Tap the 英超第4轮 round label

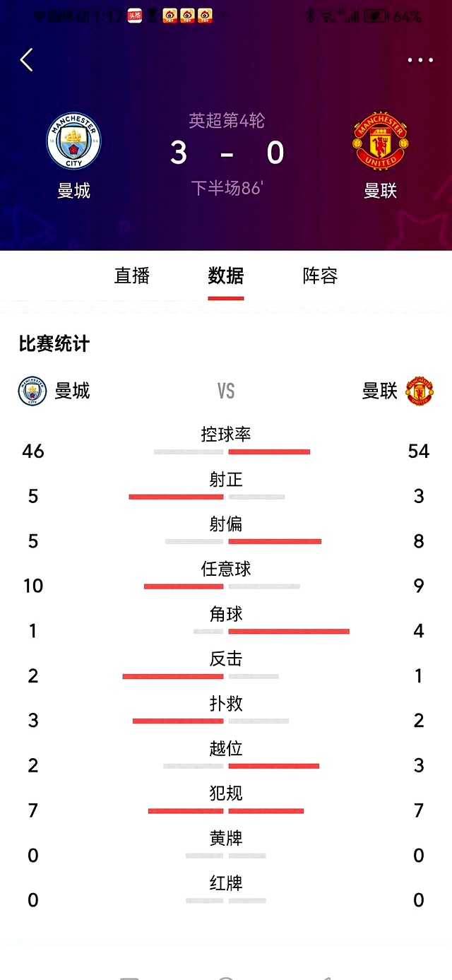[227, 121]
